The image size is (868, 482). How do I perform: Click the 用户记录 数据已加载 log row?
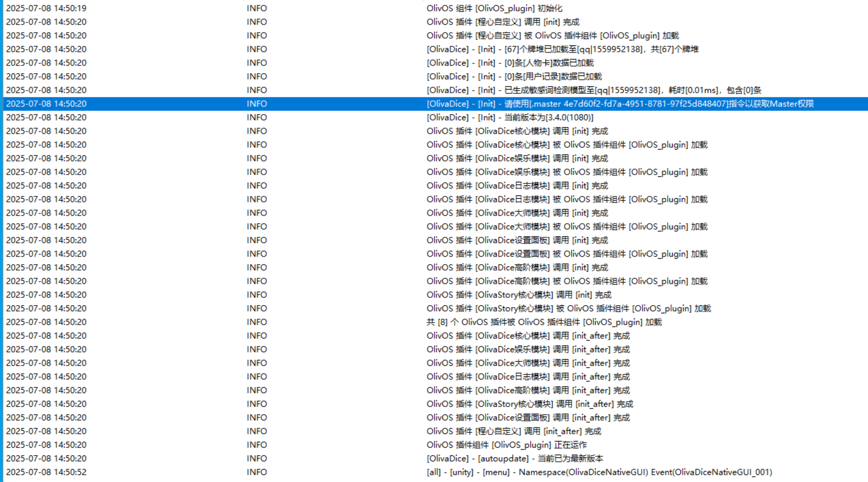click(x=514, y=76)
